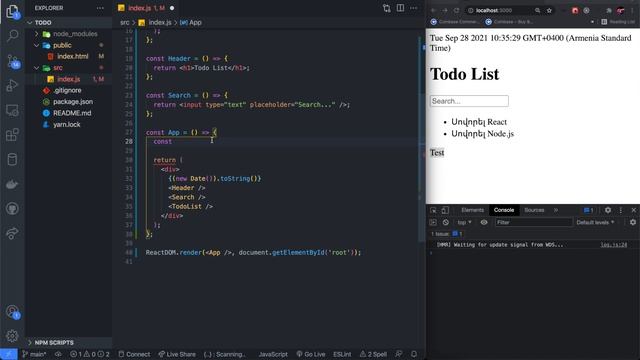
Task: Open DevTools settings gear
Action: [x=608, y=210]
